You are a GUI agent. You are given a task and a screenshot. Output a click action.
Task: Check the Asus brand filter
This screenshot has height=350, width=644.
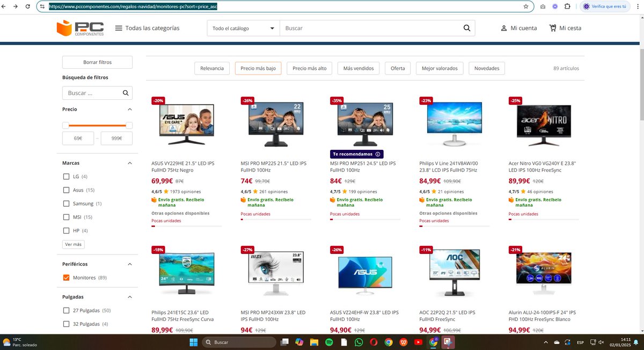(x=67, y=190)
